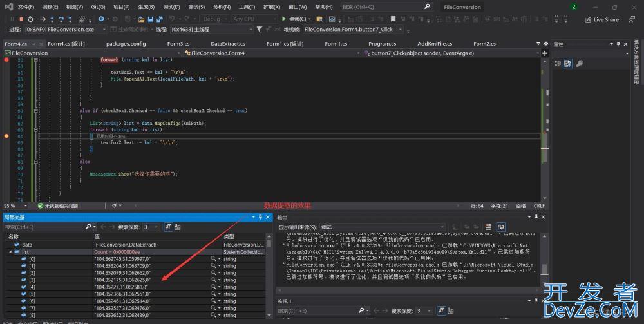Open the 文件(F) menu
Image resolution: width=644 pixels, height=324 pixels.
[x=26, y=7]
